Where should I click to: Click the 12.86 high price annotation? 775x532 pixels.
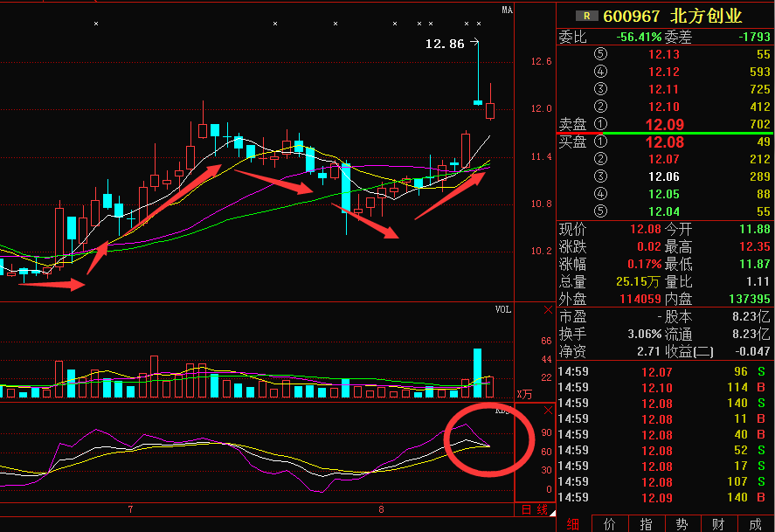coord(445,43)
